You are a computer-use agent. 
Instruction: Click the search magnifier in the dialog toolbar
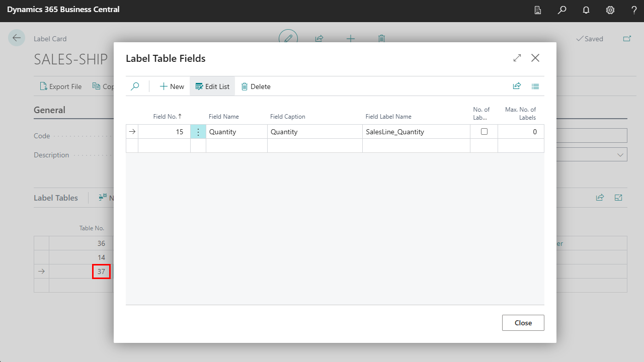point(135,86)
